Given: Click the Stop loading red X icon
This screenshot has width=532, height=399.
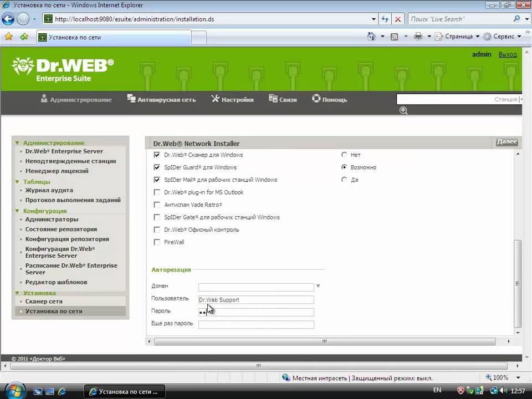Looking at the screenshot, I should [x=398, y=19].
